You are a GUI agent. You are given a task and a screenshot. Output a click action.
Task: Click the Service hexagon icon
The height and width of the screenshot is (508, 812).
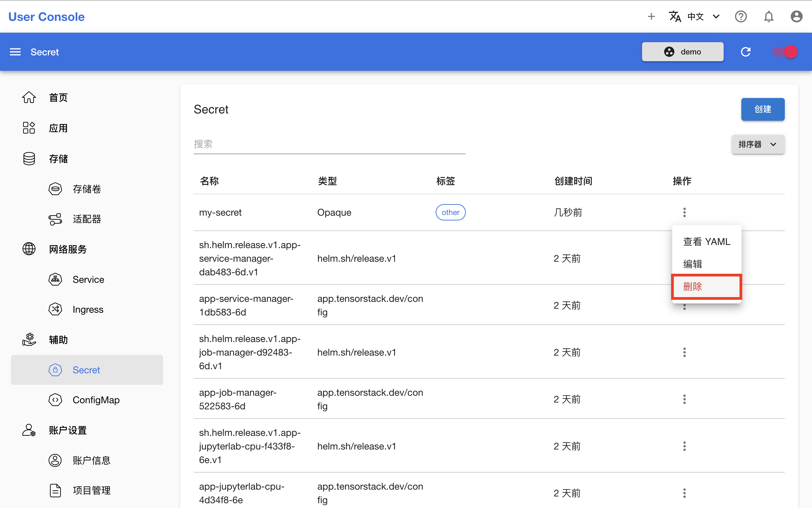coord(55,279)
